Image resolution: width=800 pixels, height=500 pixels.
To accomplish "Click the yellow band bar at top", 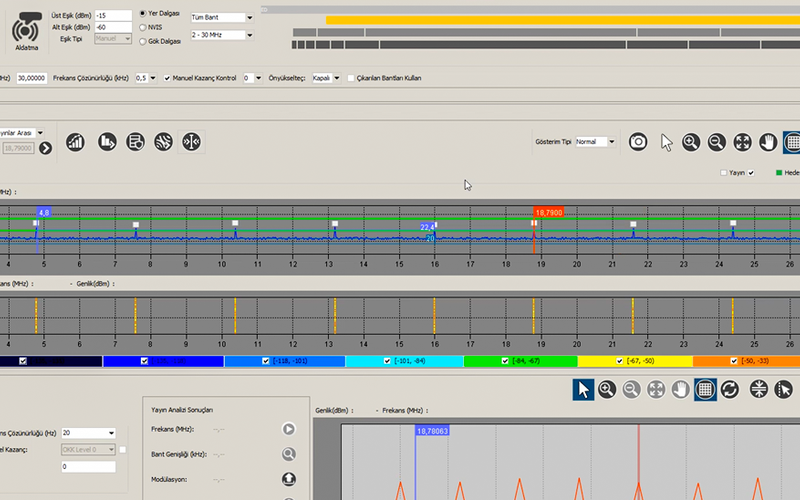I will coord(563,20).
